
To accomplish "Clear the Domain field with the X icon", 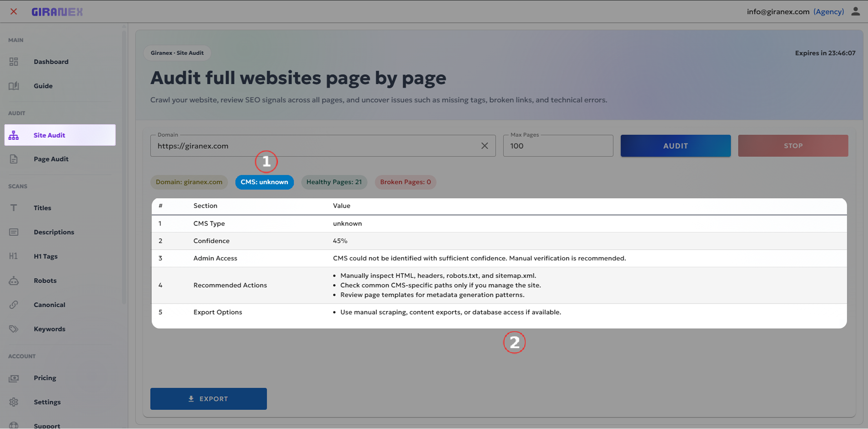I will [485, 146].
